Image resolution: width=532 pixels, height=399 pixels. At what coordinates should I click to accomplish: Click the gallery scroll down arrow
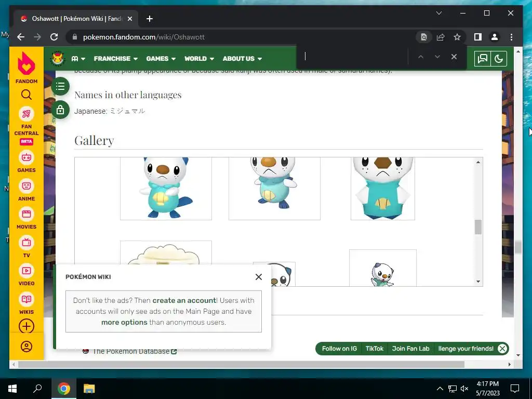point(478,281)
